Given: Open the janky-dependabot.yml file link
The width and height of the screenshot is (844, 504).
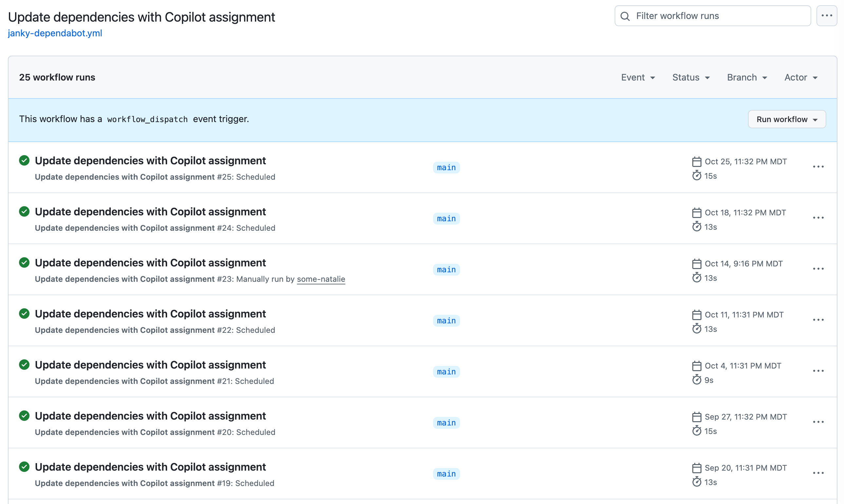Looking at the screenshot, I should [55, 33].
